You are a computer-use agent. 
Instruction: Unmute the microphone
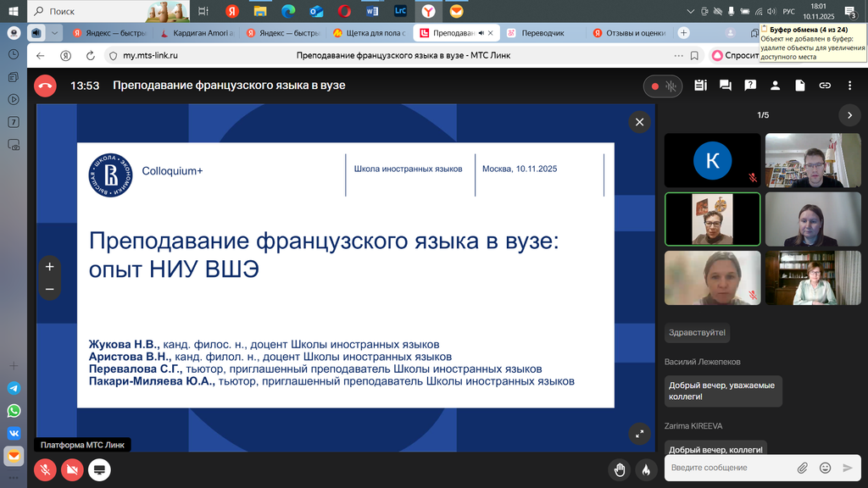coord(46,469)
